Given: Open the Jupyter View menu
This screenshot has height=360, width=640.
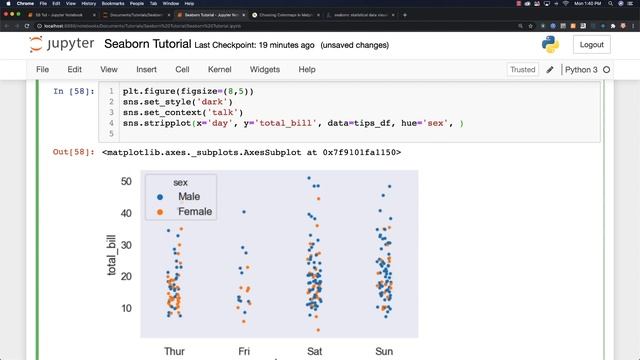Looking at the screenshot, I should pos(109,69).
